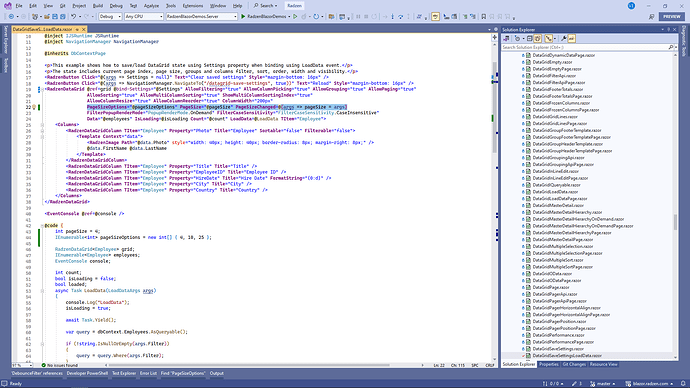This screenshot has width=690, height=388.
Task: Start debugging with green RadzenBlazorDemos play button
Action: pos(243,17)
